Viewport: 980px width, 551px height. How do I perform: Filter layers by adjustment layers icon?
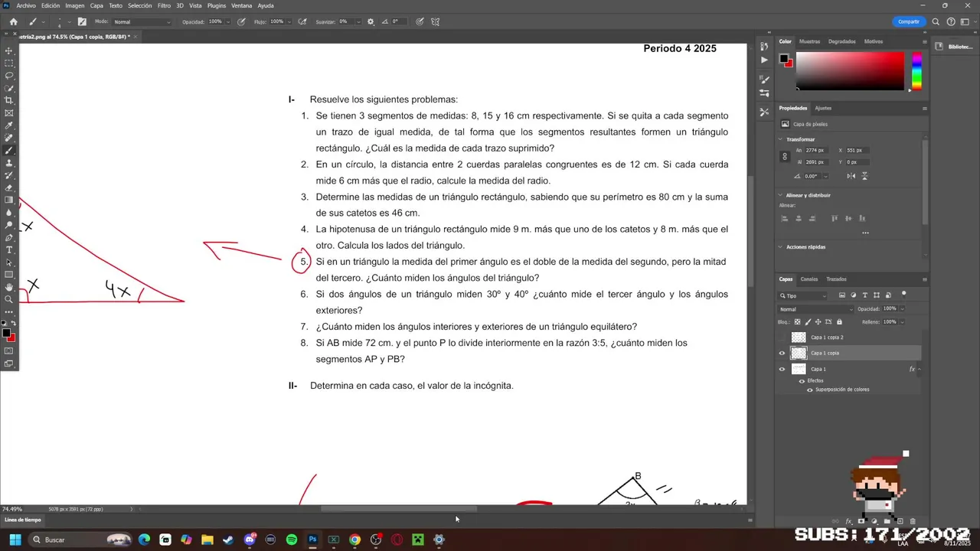pyautogui.click(x=853, y=295)
